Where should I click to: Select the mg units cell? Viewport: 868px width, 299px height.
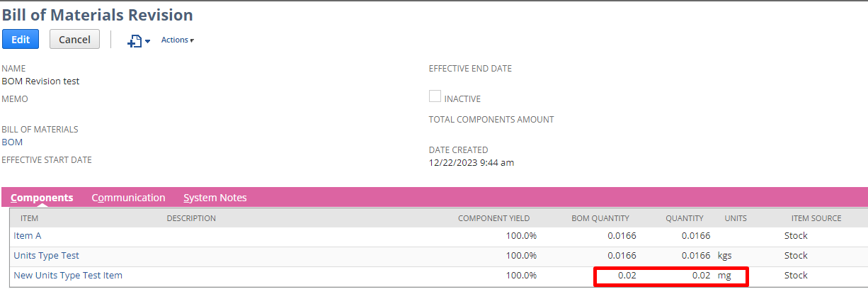pos(724,276)
